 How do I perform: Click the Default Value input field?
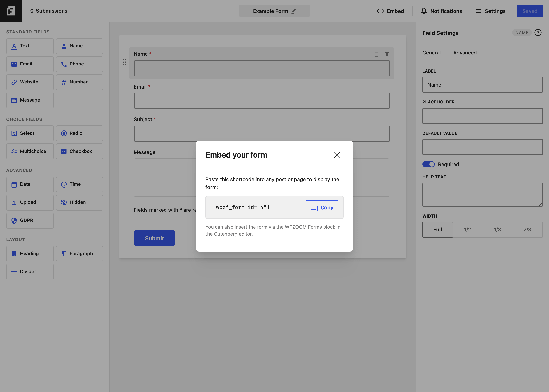[x=482, y=147]
